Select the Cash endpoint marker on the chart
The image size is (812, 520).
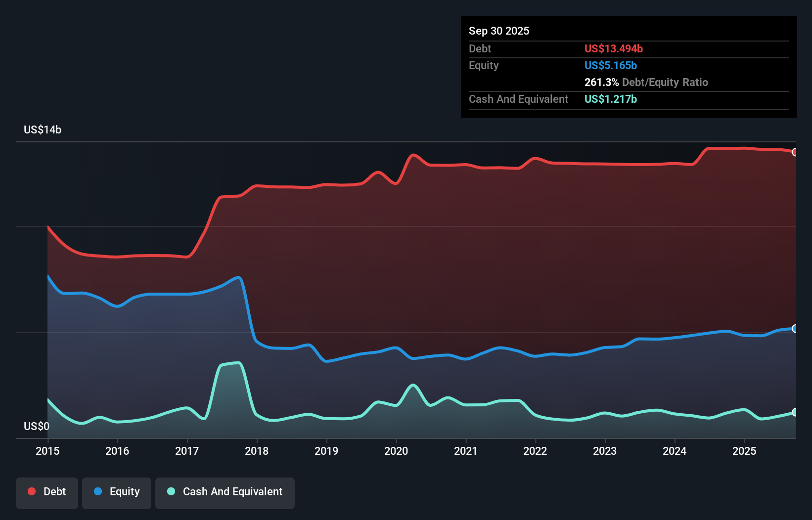point(795,412)
